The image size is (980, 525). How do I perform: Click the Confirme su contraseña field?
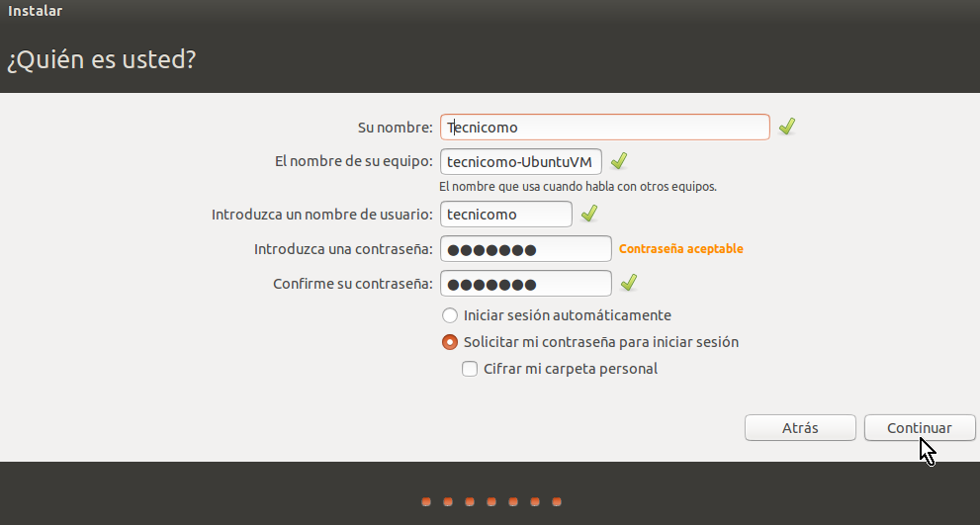[x=526, y=284]
